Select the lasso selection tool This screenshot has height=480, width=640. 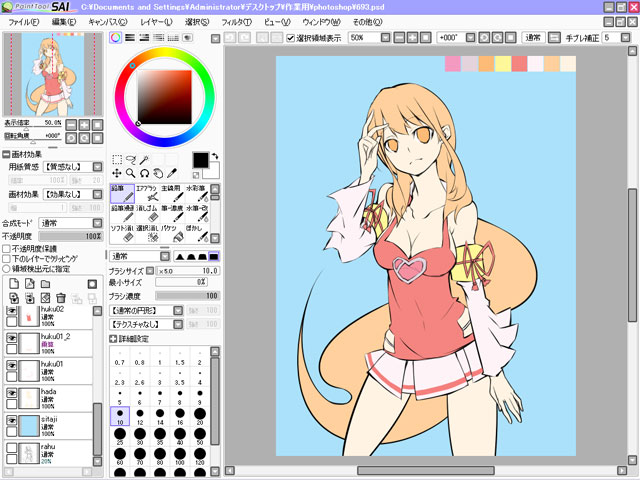click(131, 160)
